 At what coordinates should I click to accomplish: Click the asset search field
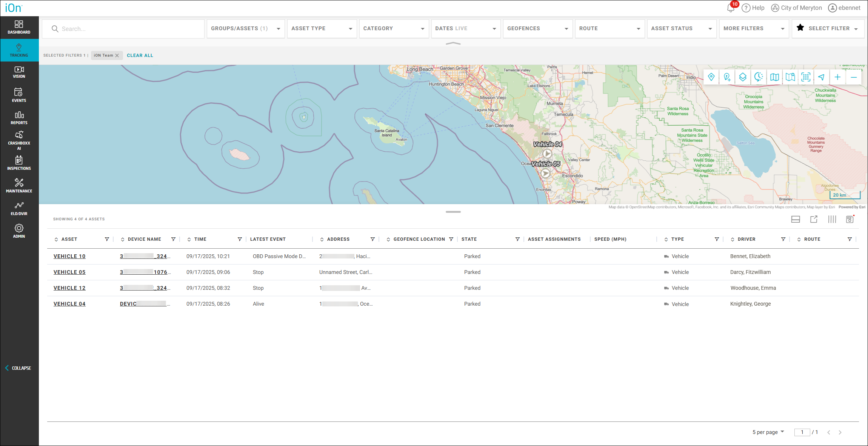click(x=128, y=29)
